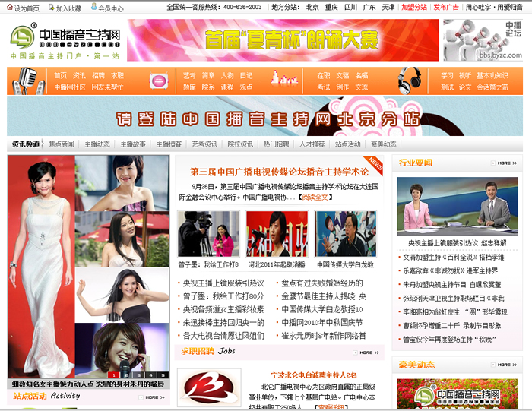
Task: Open 中播网社区 navigation link
Action: [70, 87]
